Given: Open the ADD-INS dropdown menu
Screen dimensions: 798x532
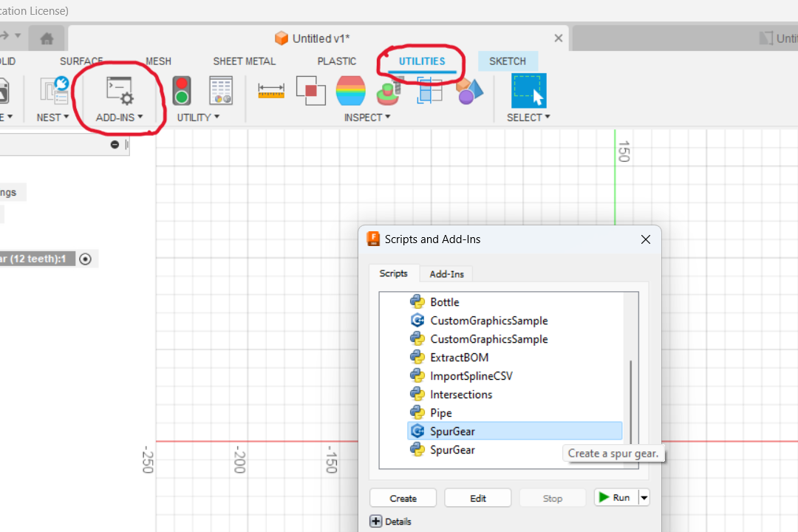Looking at the screenshot, I should pyautogui.click(x=120, y=117).
